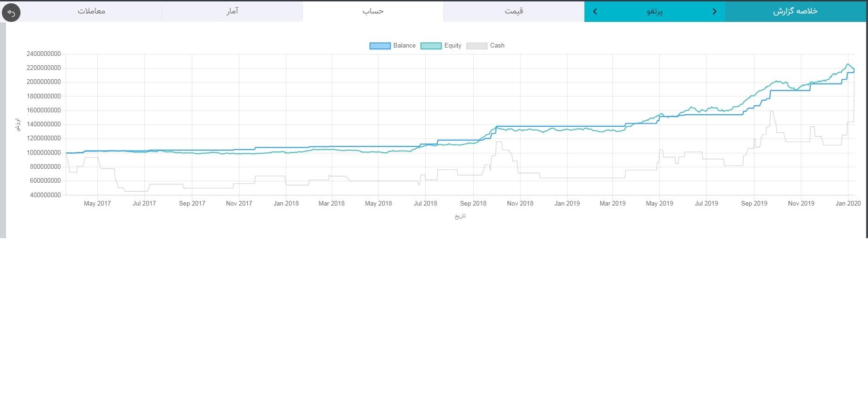Click the 1000000000 y-axis value
The width and height of the screenshot is (868, 406).
tap(44, 153)
